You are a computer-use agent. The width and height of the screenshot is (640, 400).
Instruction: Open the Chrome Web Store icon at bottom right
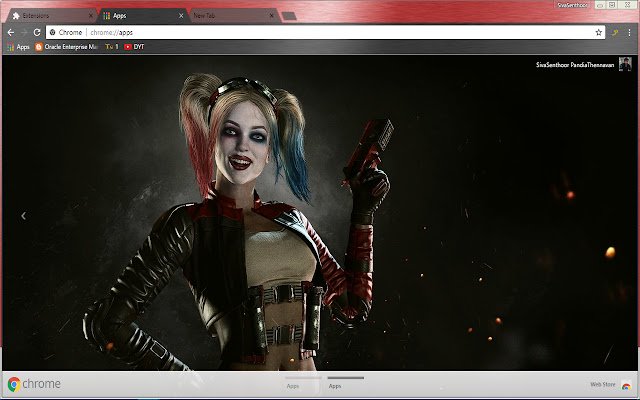pyautogui.click(x=626, y=385)
